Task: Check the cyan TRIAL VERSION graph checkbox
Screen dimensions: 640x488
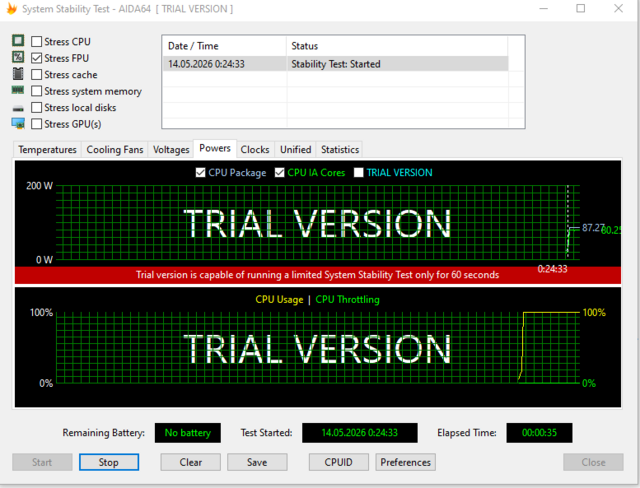Action: [x=359, y=173]
